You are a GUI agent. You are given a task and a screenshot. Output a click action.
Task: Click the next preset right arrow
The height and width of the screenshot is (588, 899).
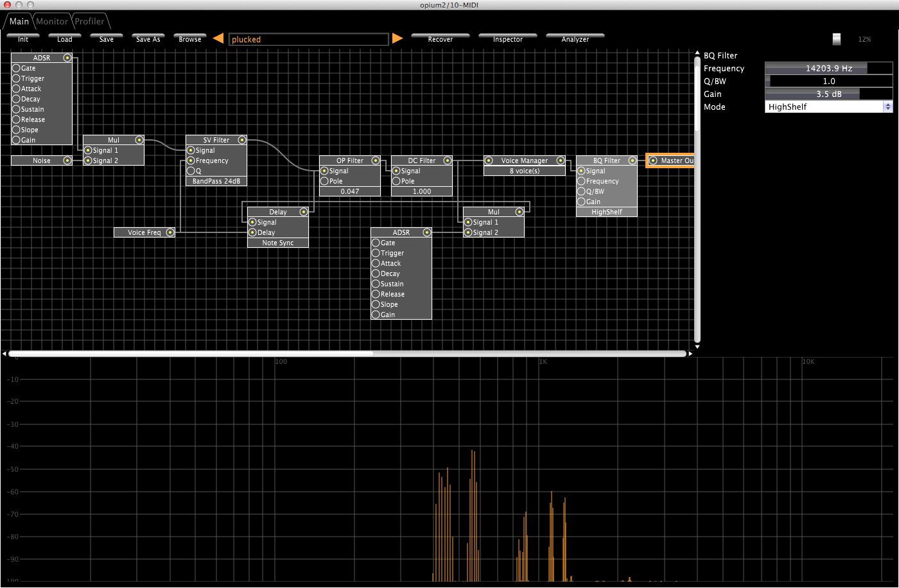(397, 39)
